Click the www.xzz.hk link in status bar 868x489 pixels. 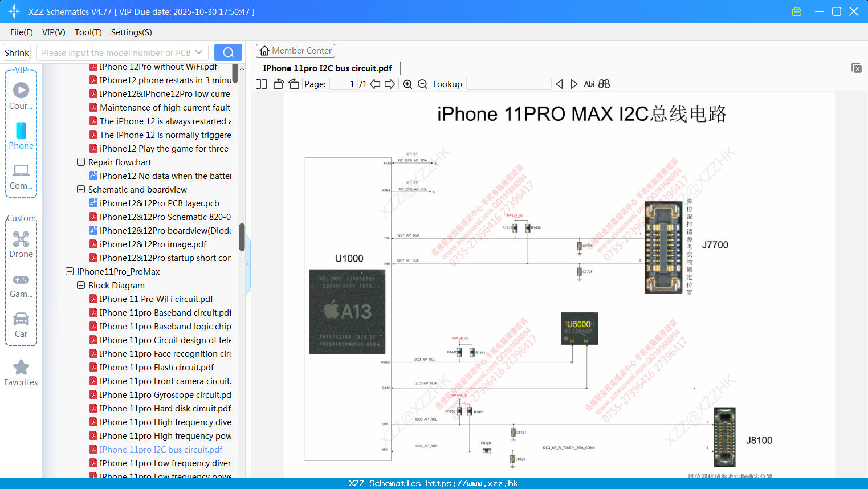pyautogui.click(x=471, y=483)
